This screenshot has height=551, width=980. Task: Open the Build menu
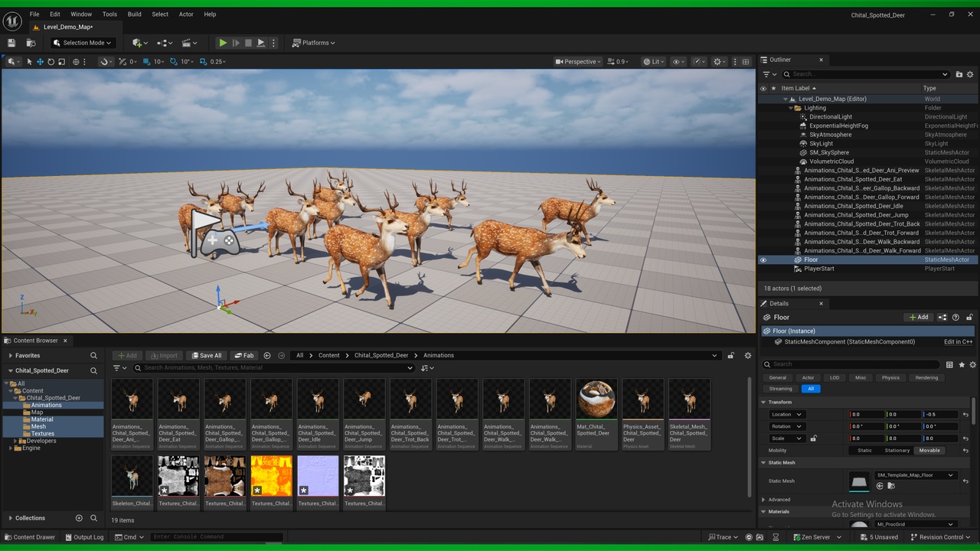[135, 15]
